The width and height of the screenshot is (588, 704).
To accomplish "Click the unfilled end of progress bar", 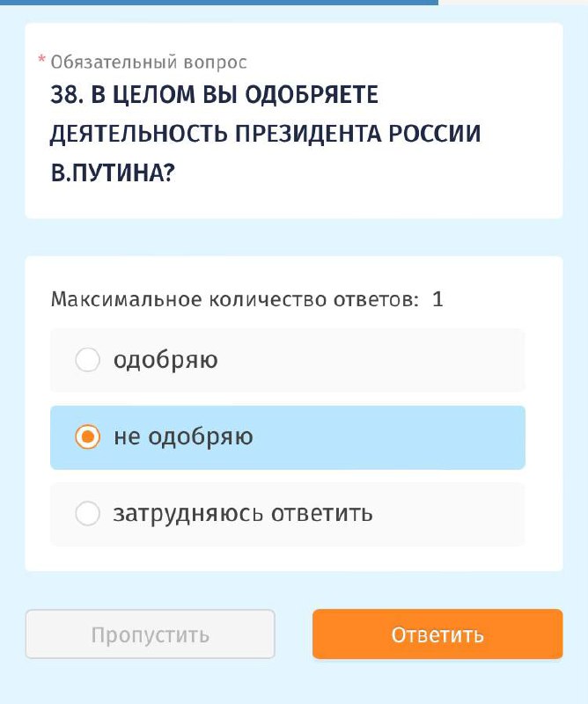I will tap(513, 3).
